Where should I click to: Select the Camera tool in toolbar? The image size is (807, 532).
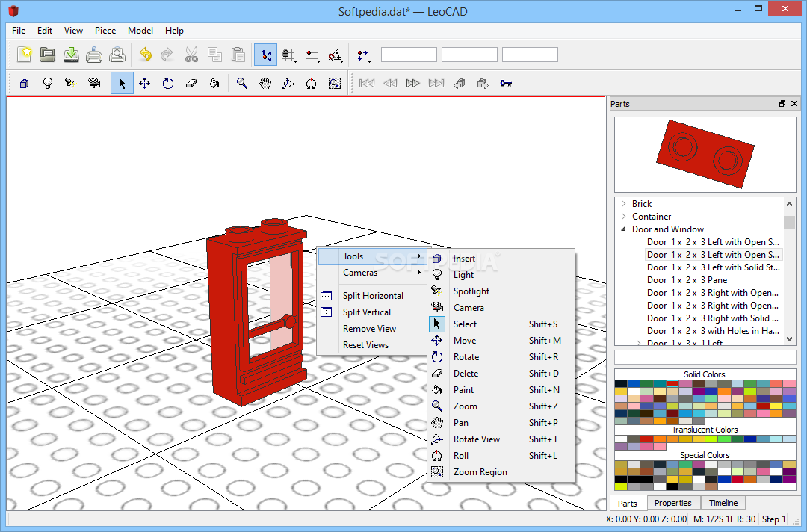click(x=93, y=84)
